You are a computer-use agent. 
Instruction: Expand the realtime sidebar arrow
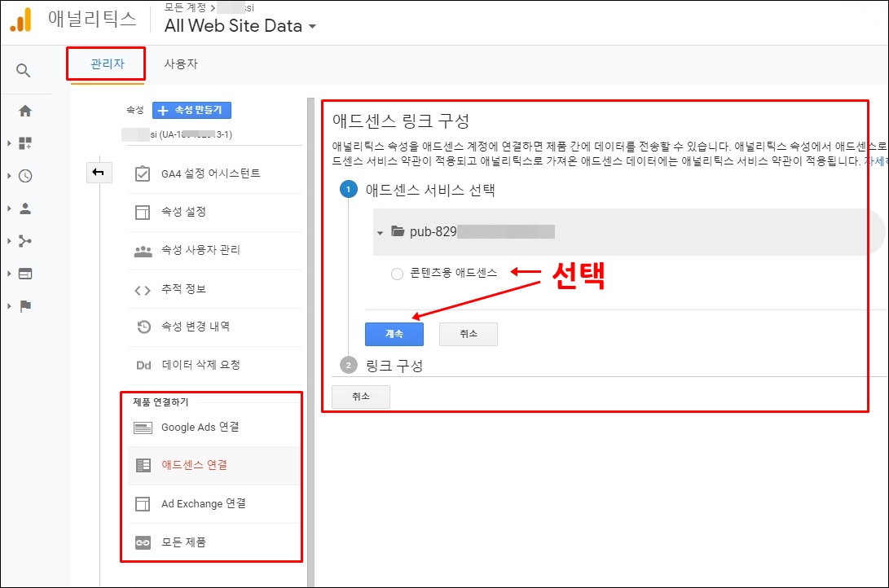click(9, 176)
